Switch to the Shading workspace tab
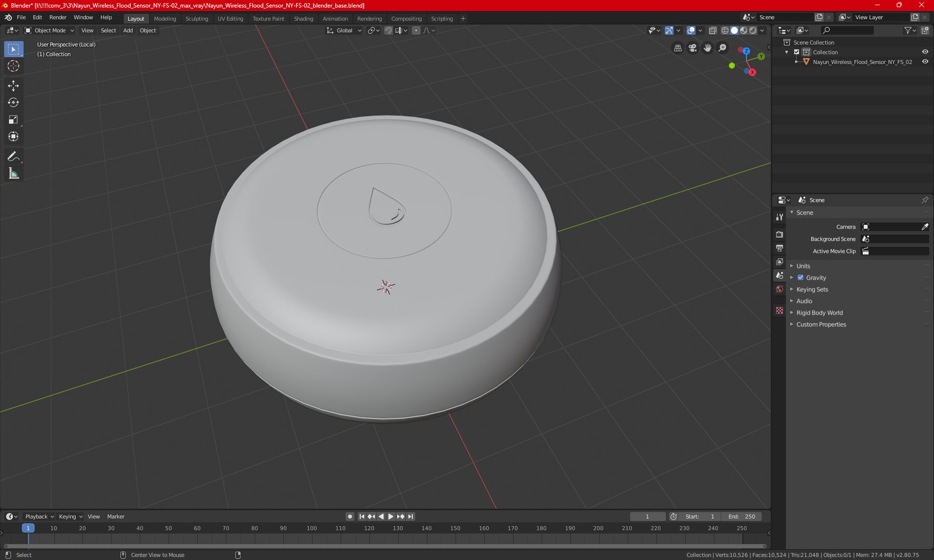Screen dimensions: 934x560 304,19
